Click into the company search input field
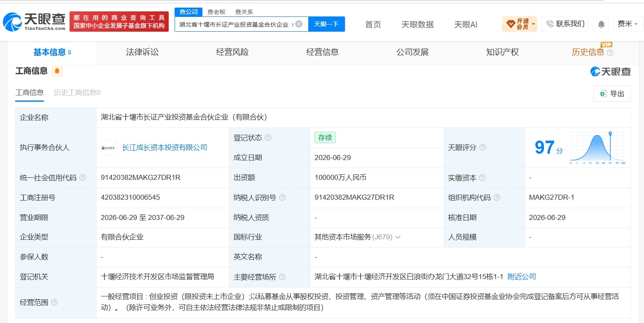Viewport: 644px width, 323px height. (x=235, y=24)
